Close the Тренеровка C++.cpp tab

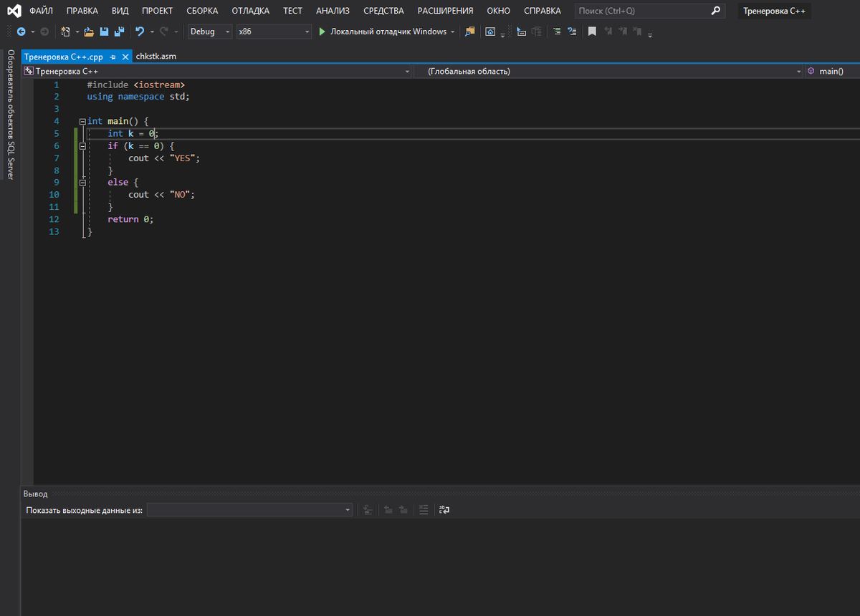tap(125, 57)
